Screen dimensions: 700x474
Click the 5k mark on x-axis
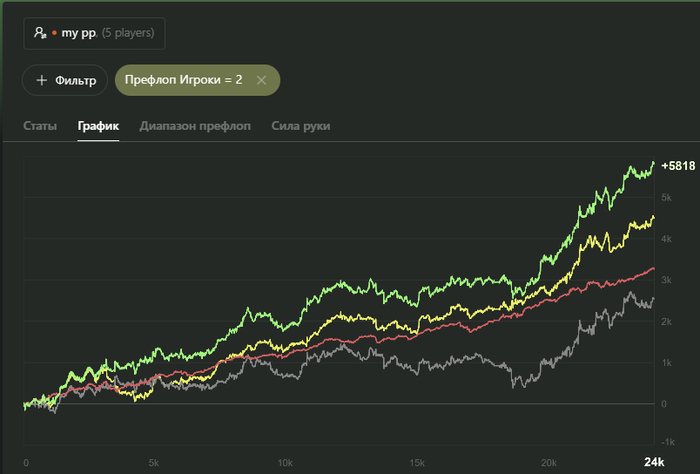coord(154,463)
